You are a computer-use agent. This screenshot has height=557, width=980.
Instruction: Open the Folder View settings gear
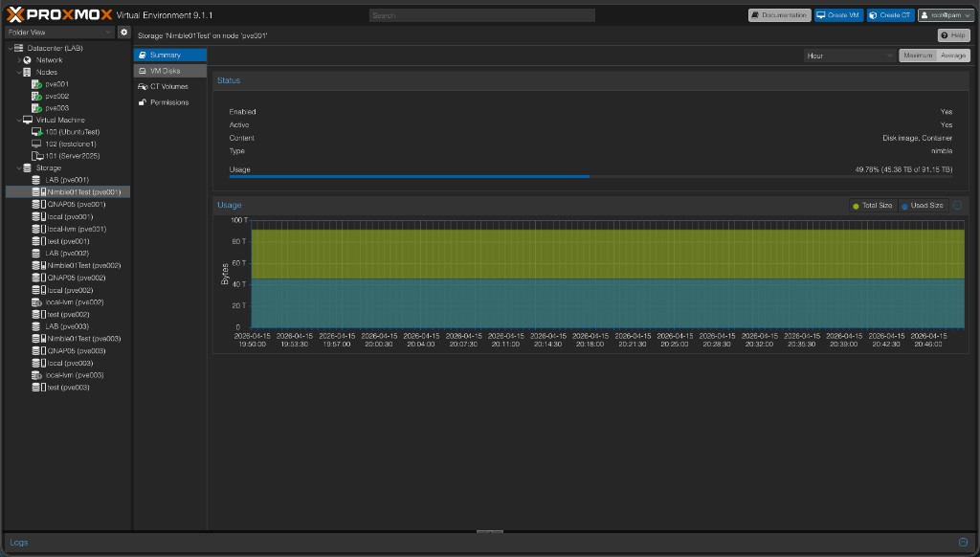tap(123, 32)
